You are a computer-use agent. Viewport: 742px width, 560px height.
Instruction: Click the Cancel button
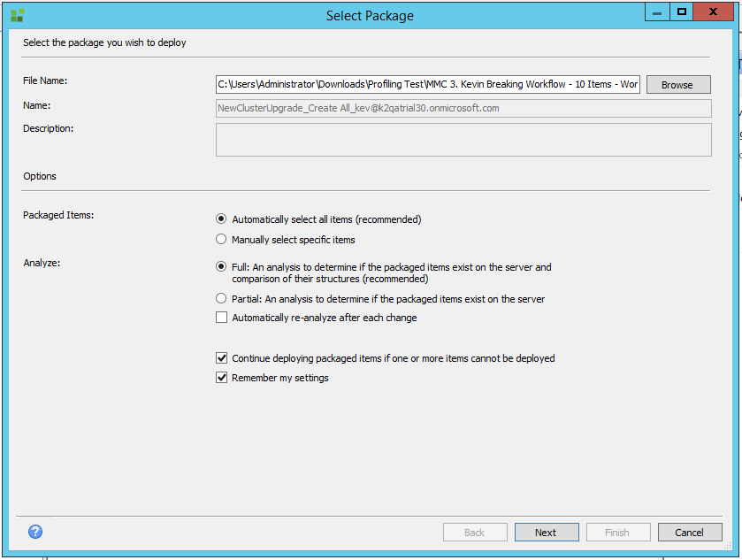tap(689, 533)
